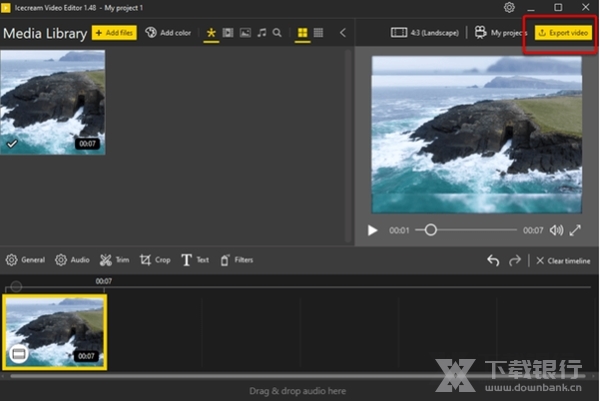The height and width of the screenshot is (401, 600).
Task: Minimize the Icecream Video Editor window
Action: tap(531, 8)
